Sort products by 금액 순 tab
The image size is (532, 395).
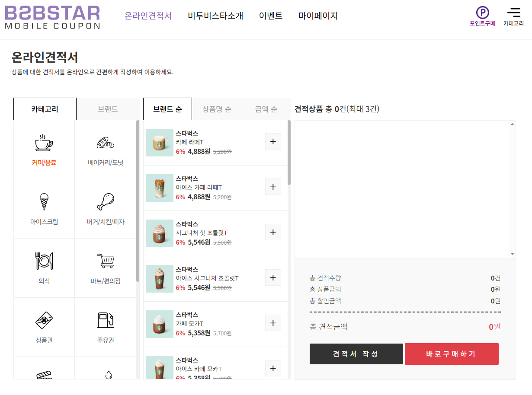tap(266, 109)
